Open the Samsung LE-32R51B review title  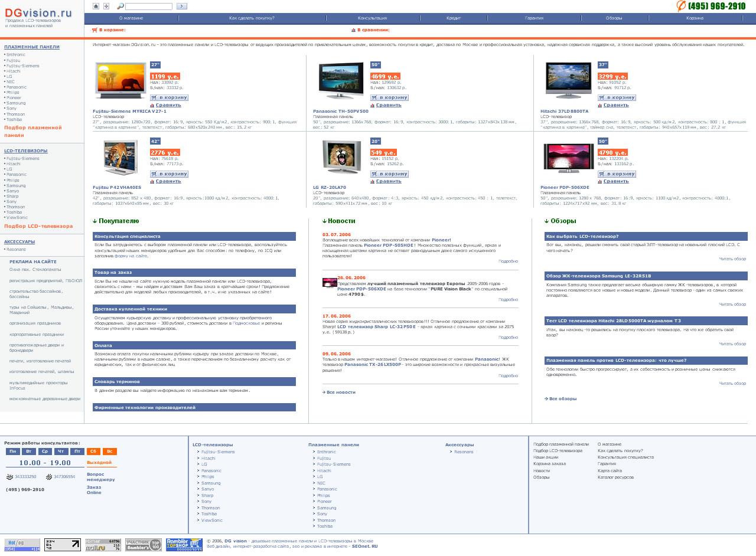point(646,276)
